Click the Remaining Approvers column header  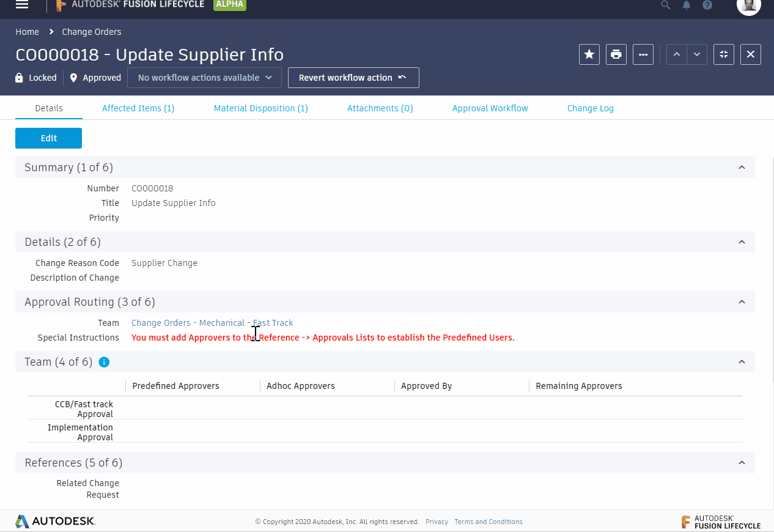click(579, 386)
